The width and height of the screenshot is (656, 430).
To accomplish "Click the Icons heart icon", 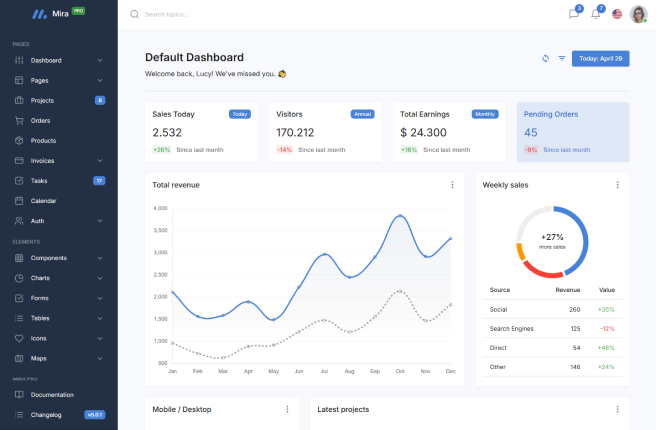I will pyautogui.click(x=19, y=338).
